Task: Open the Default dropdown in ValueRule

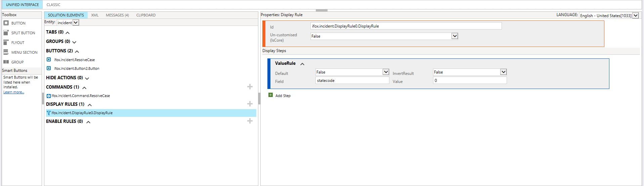Action: click(386, 72)
